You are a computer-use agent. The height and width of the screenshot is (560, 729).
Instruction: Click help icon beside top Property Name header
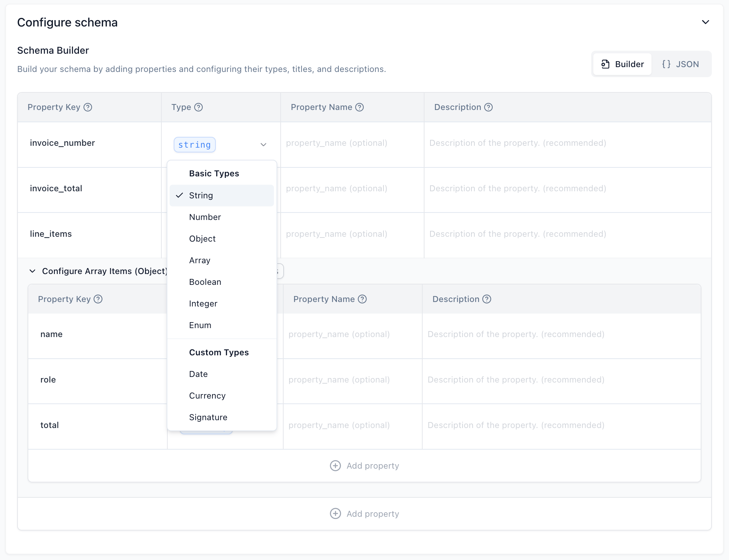[x=359, y=107]
